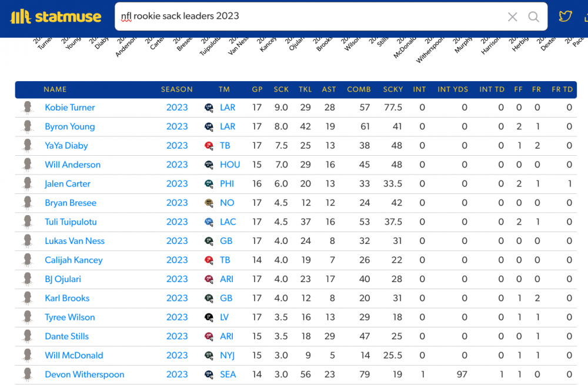588x385 pixels.
Task: Open Byron Young's player link
Action: (x=69, y=126)
